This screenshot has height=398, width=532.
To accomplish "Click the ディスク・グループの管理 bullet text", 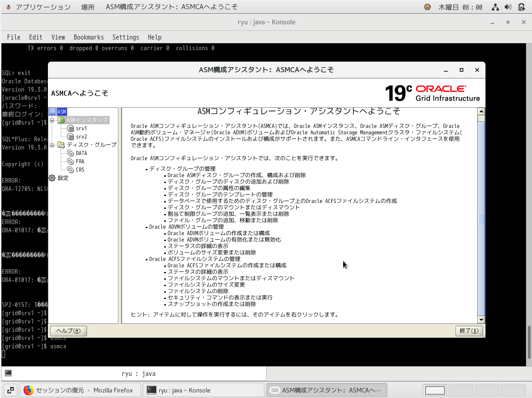I will pos(182,169).
